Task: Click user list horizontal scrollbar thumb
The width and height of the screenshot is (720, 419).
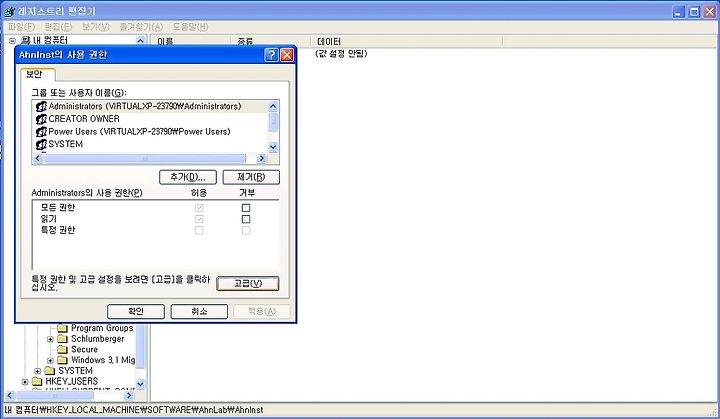Action: click(145, 159)
